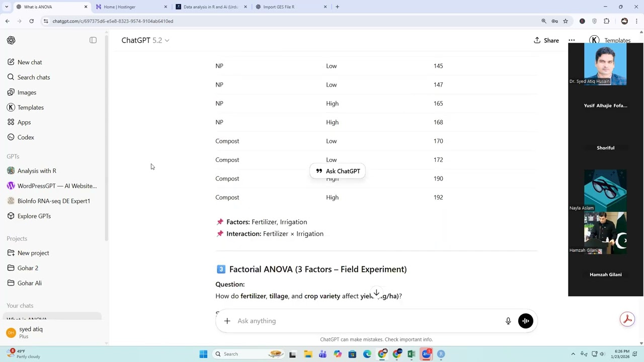This screenshot has height=362, width=644.
Task: Open Search chats in sidebar
Action: pos(34,77)
